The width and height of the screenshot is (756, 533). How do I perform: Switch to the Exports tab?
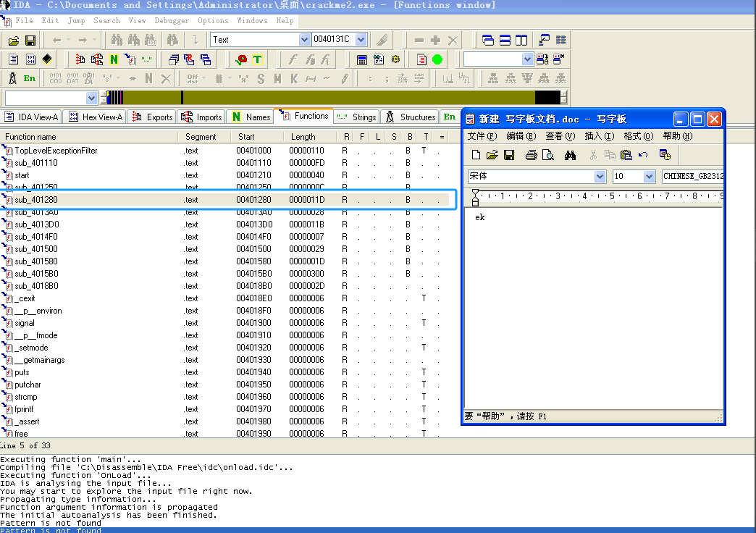[x=152, y=117]
